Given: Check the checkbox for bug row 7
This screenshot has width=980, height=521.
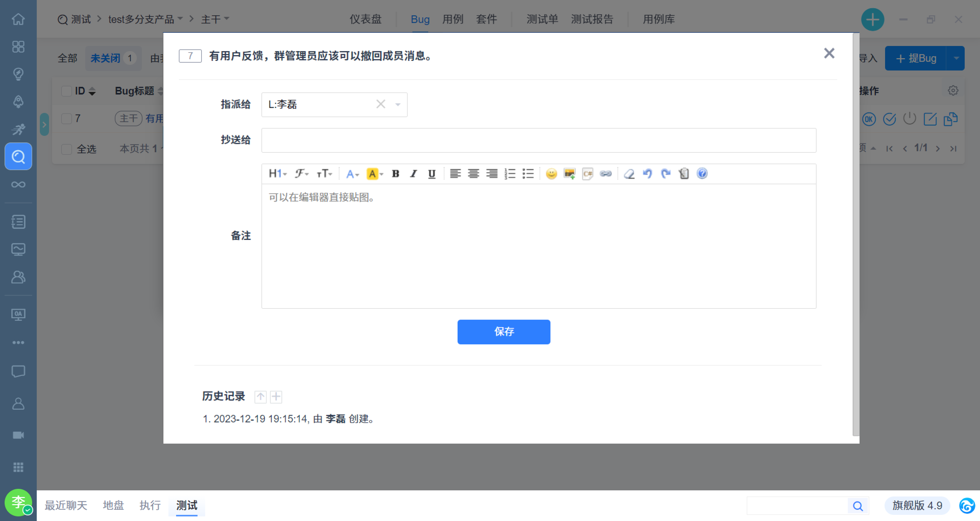Looking at the screenshot, I should click(x=67, y=119).
